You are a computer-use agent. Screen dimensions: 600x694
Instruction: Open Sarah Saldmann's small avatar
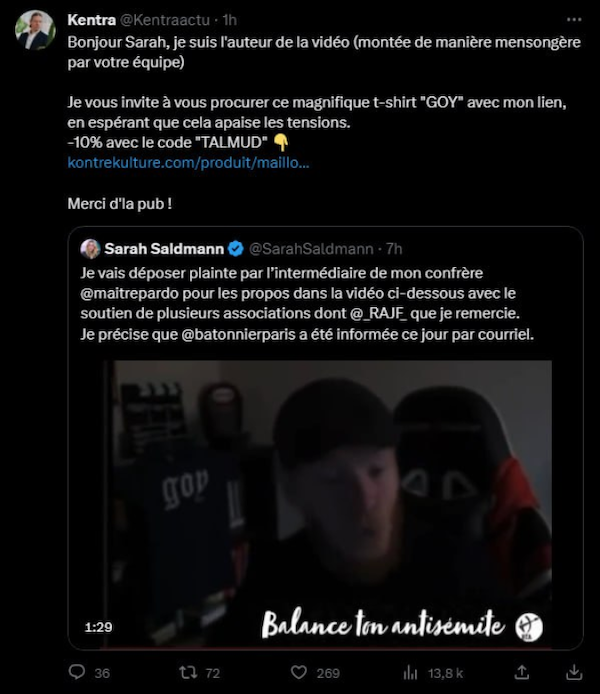click(90, 249)
